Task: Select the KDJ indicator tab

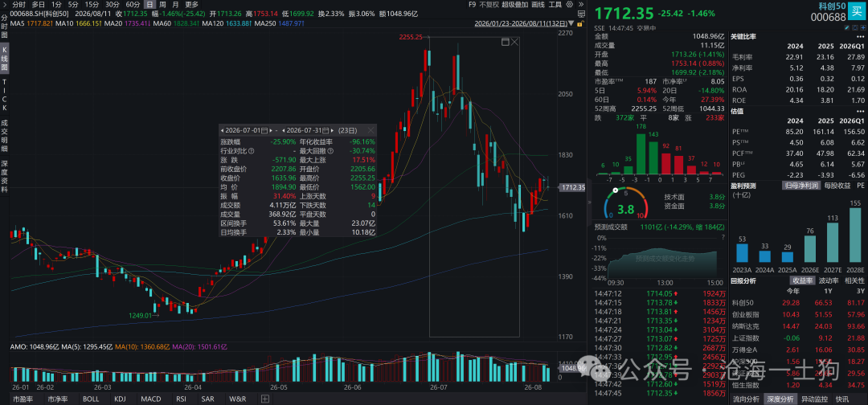Action: pyautogui.click(x=120, y=399)
